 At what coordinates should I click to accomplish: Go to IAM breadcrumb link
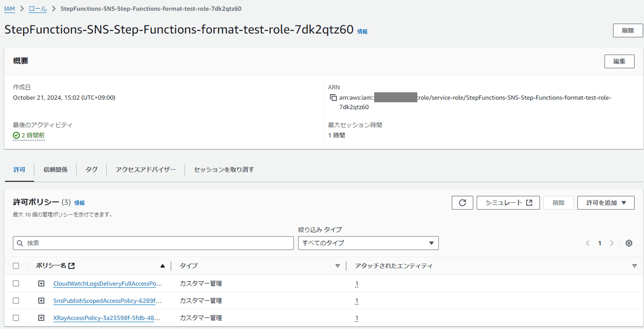pos(10,9)
